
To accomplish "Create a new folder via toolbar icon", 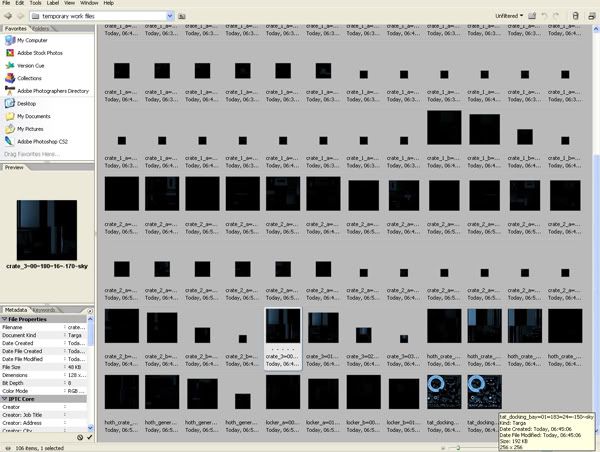I will (532, 16).
